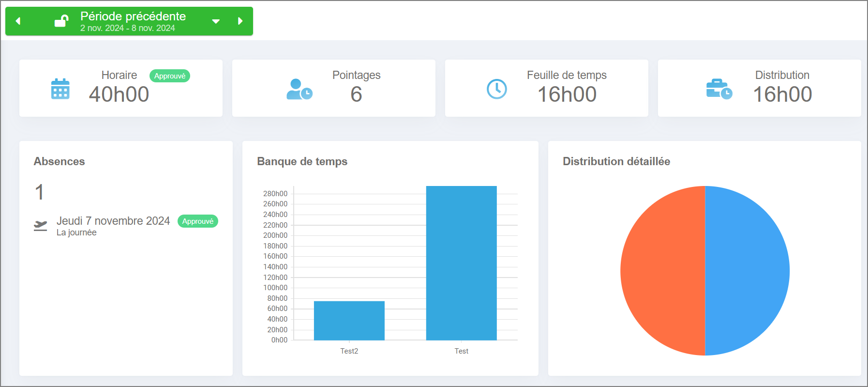Click the 100h00 axis value
This screenshot has width=868, height=387.
coord(275,288)
